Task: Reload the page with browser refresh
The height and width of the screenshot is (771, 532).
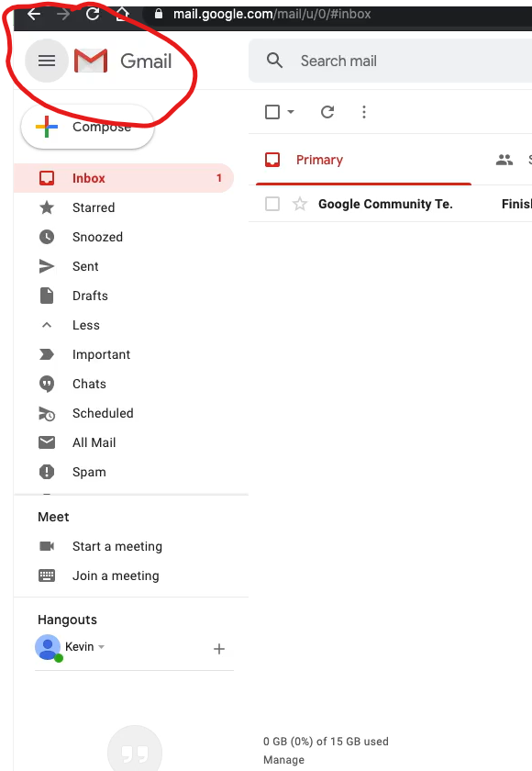Action: [93, 14]
